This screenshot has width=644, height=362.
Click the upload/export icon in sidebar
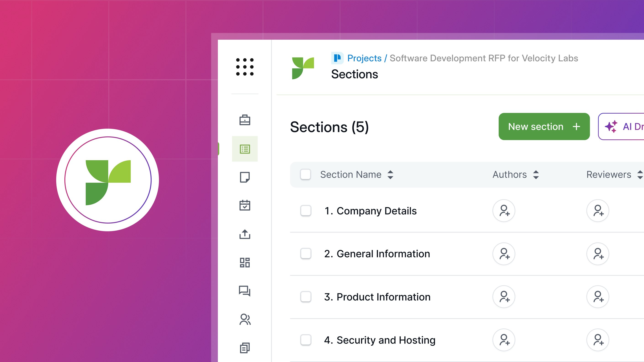tap(245, 234)
